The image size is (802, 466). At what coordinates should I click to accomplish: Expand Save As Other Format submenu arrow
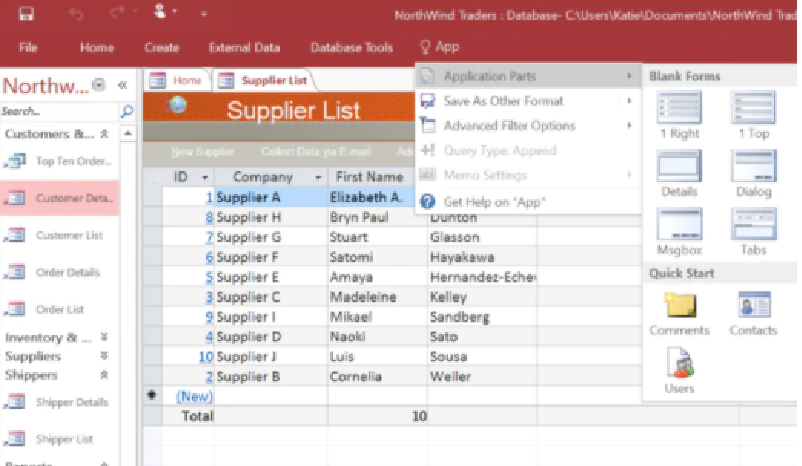(629, 101)
